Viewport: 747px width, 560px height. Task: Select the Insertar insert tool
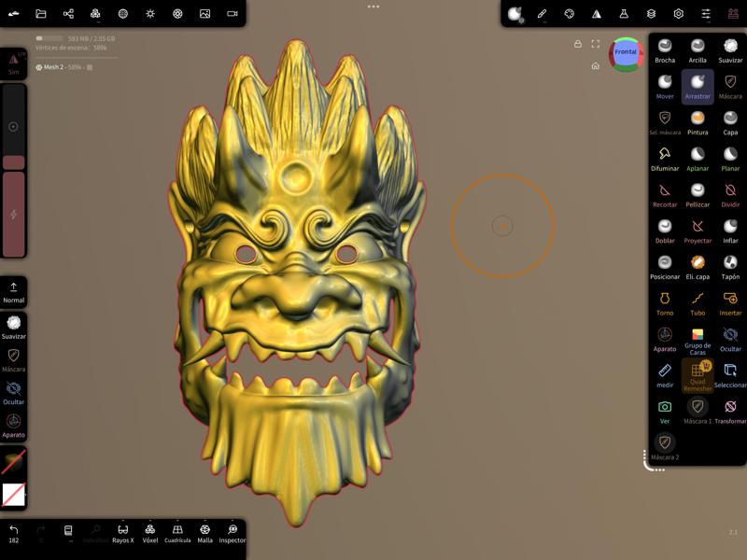click(730, 304)
